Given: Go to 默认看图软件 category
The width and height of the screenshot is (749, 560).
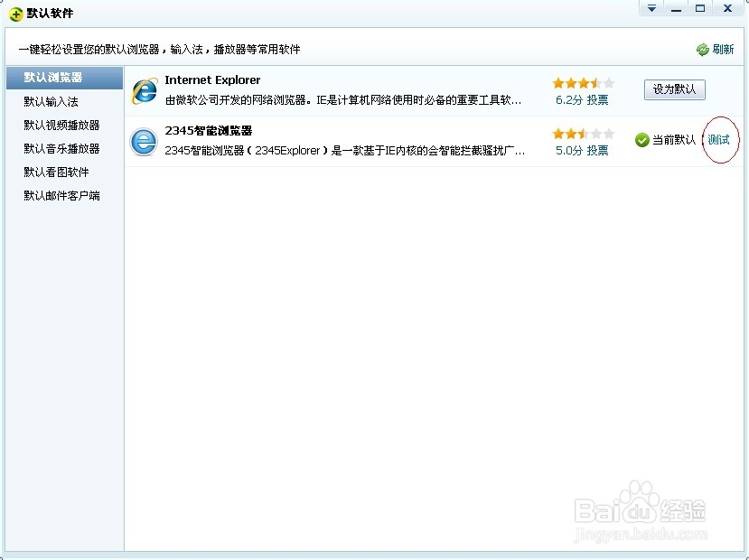Looking at the screenshot, I should pyautogui.click(x=56, y=172).
